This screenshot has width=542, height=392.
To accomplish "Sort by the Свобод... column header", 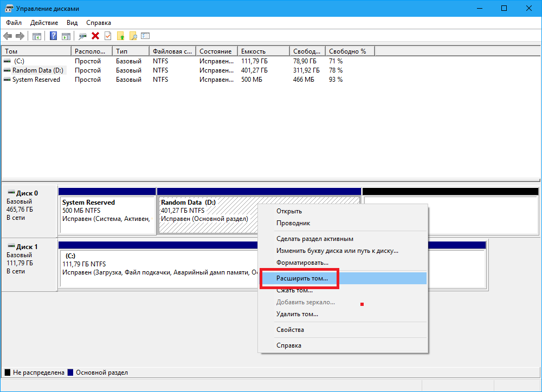I will tap(308, 51).
